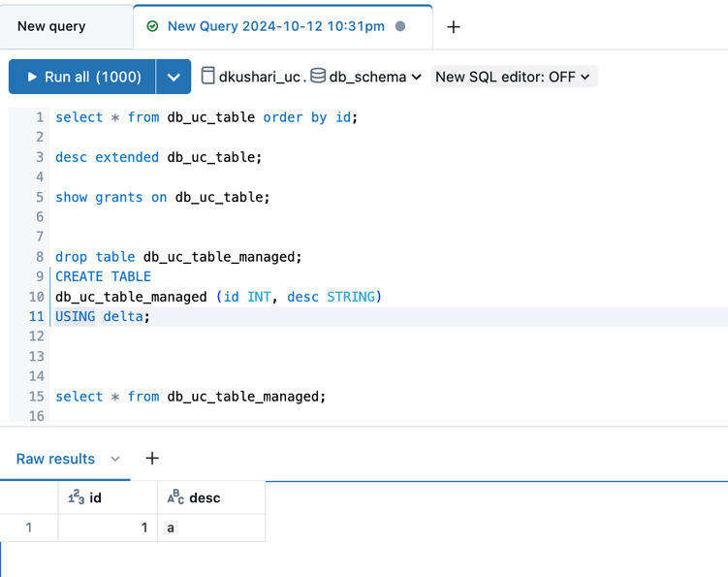
Task: Open a new query tab with the plus icon
Action: coord(453,27)
